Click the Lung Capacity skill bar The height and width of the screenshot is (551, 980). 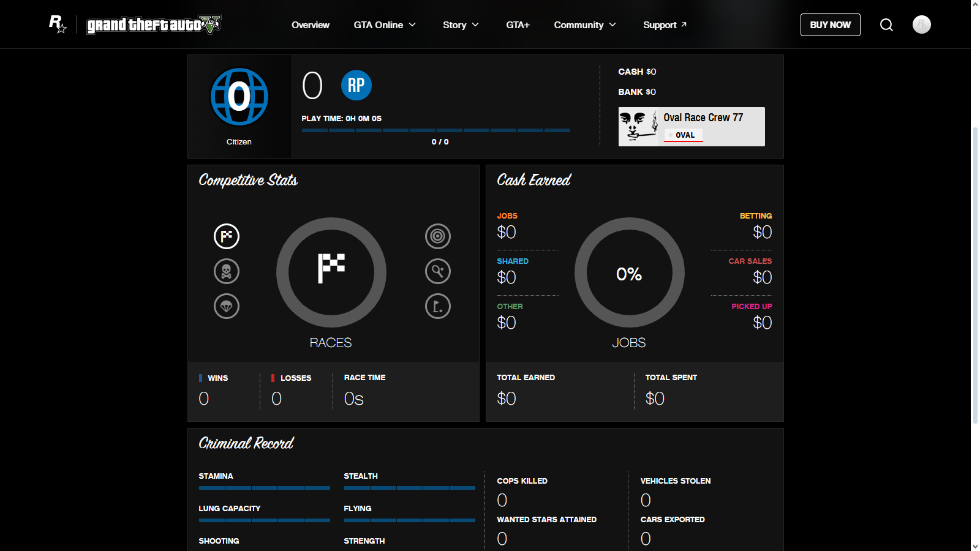point(265,520)
